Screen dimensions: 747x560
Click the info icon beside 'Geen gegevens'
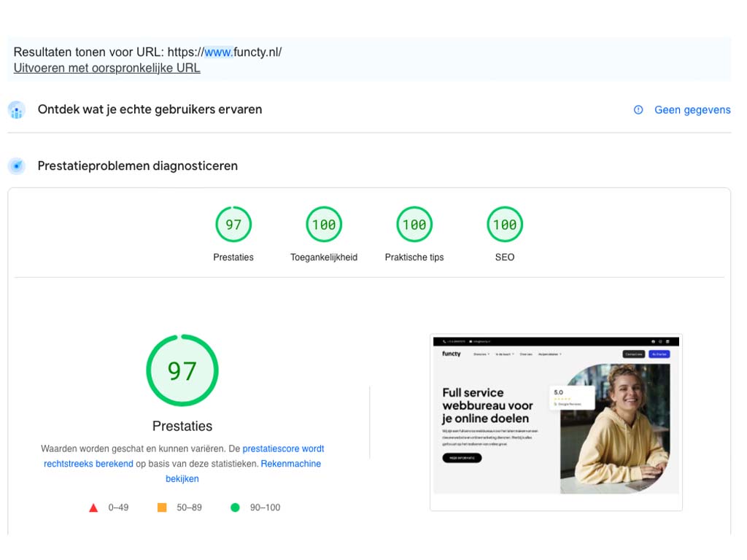tap(638, 109)
